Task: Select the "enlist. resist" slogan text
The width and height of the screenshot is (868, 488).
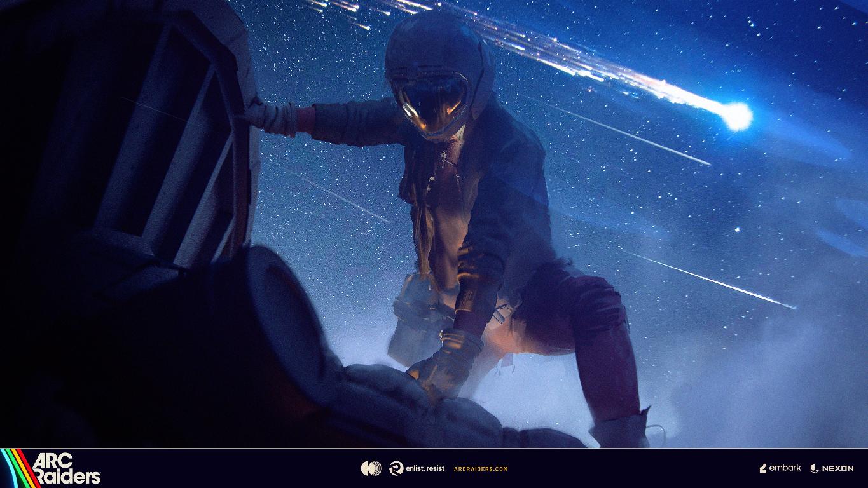Action: point(425,469)
